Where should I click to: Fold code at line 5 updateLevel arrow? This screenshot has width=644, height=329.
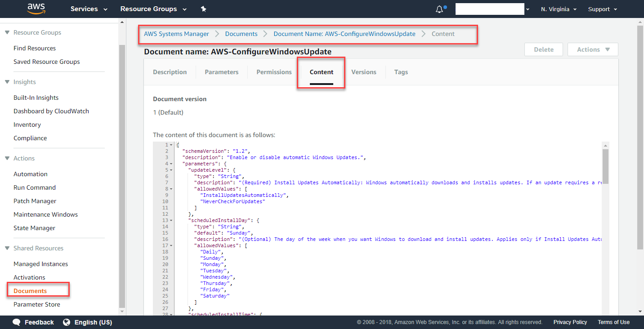[171, 170]
